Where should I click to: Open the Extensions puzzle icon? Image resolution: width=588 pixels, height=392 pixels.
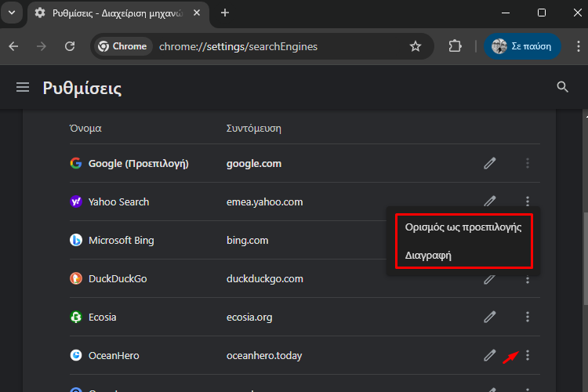[x=455, y=46]
